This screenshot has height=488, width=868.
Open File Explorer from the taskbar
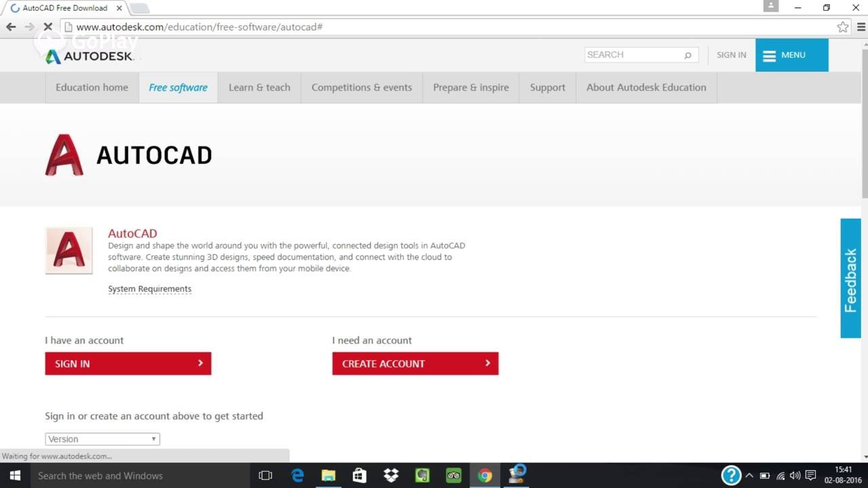pyautogui.click(x=328, y=476)
